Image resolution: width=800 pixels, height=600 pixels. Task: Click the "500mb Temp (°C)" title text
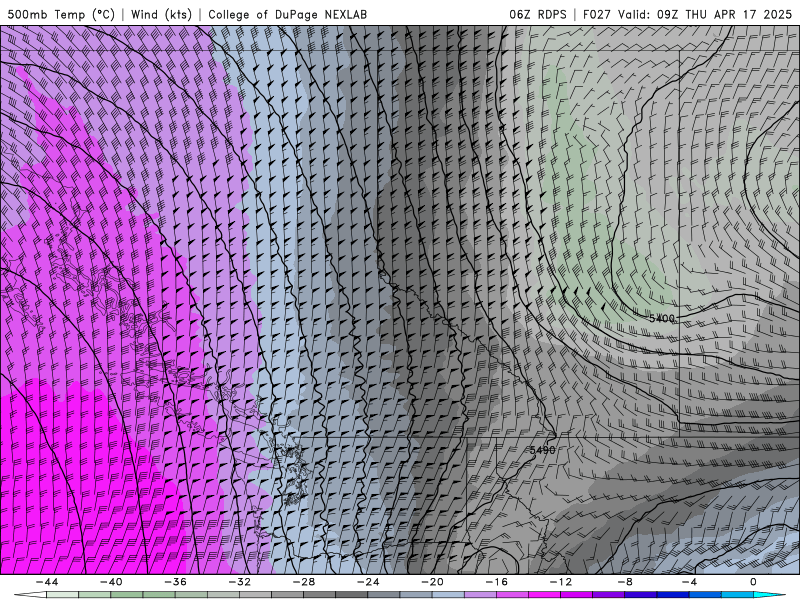[x=61, y=14]
